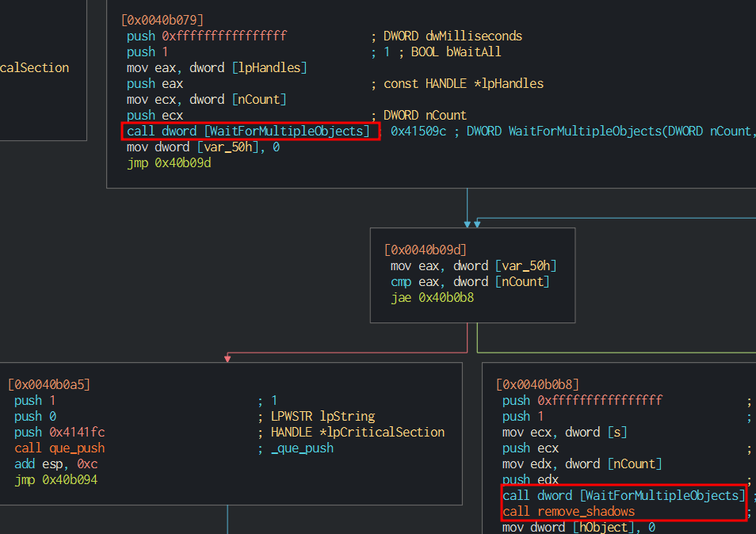This screenshot has height=534, width=756.
Task: Click the 0x0040b09d block address header
Action: 426,250
